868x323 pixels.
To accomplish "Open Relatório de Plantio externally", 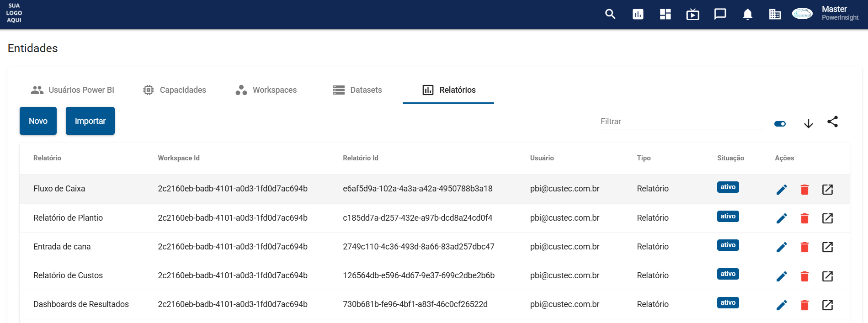I will point(828,218).
